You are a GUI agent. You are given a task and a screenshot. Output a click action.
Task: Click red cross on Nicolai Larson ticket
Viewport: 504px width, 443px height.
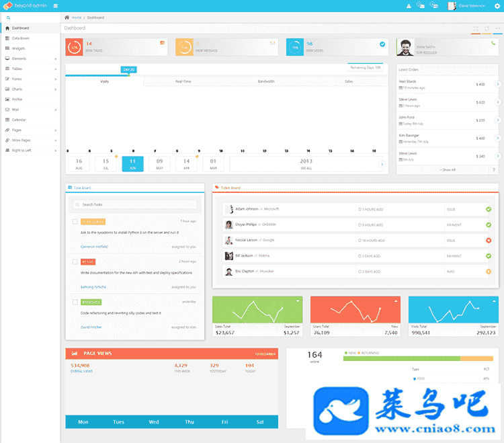(489, 240)
